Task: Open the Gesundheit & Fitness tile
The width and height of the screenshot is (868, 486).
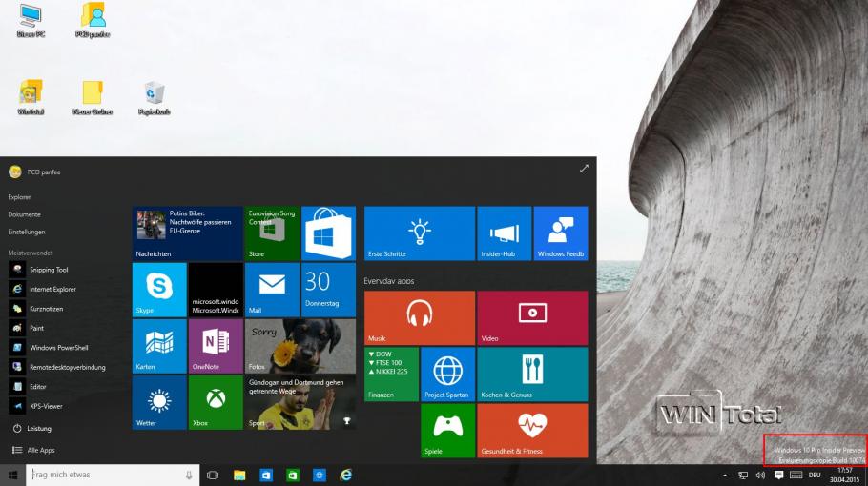Action: pyautogui.click(x=532, y=431)
